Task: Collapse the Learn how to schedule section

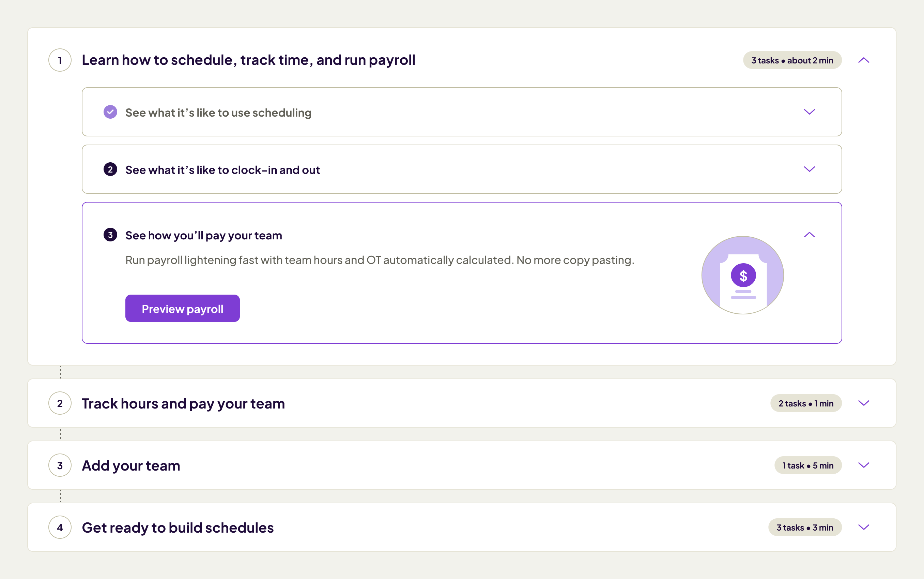Action: point(864,60)
